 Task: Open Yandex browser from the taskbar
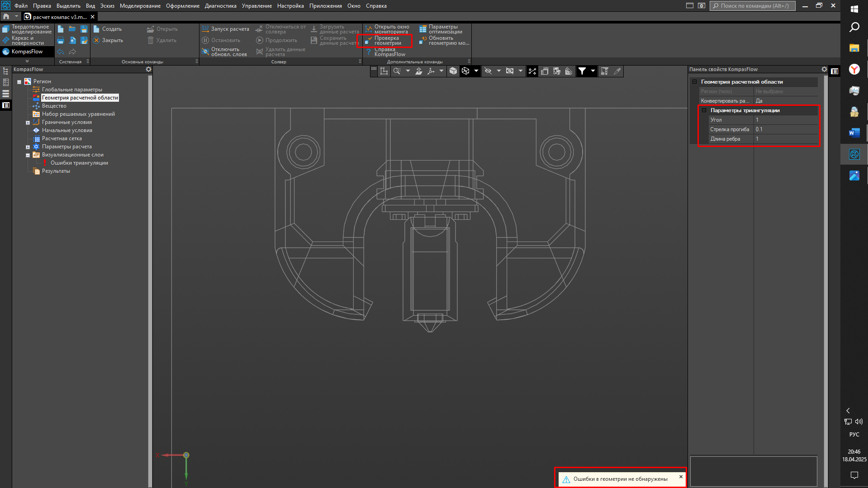854,69
